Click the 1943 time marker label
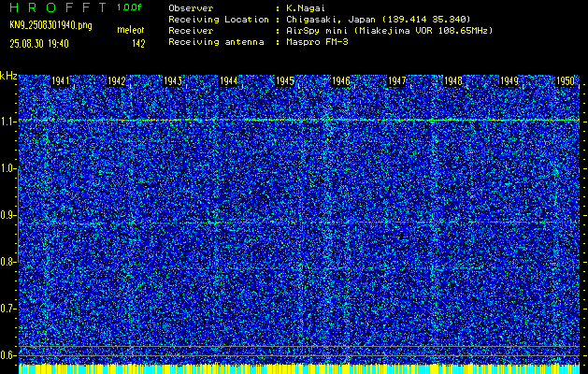Screen dimensions: 588x374 point(173,81)
